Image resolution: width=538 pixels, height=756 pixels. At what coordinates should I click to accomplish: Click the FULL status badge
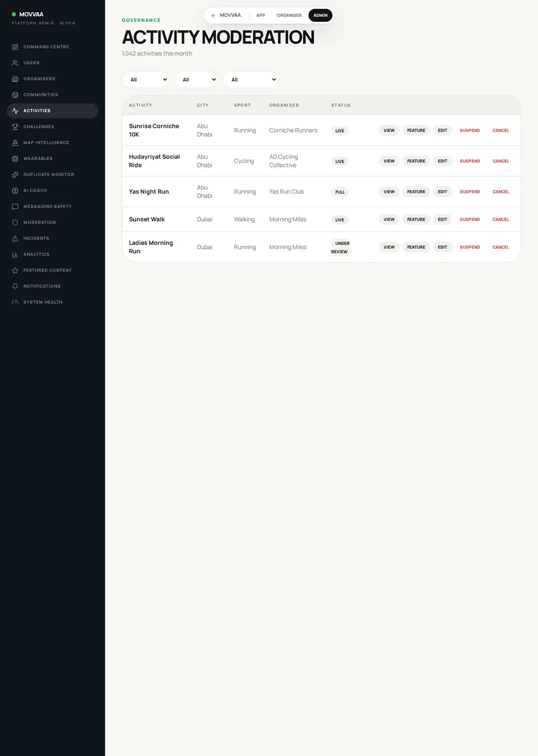[340, 192]
